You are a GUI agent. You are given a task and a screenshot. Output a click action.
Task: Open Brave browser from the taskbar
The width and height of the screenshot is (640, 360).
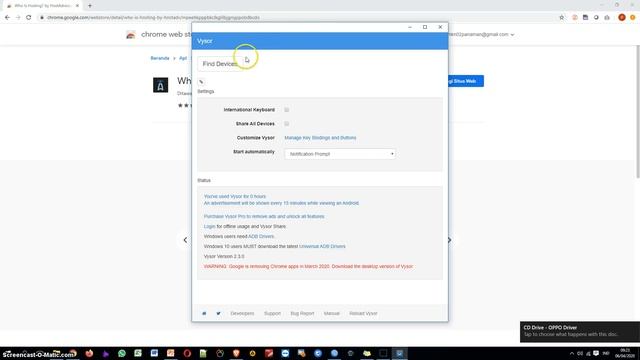[236, 353]
